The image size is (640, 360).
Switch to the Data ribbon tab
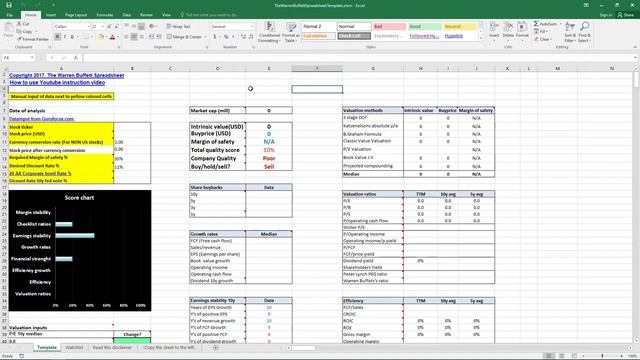click(x=127, y=15)
